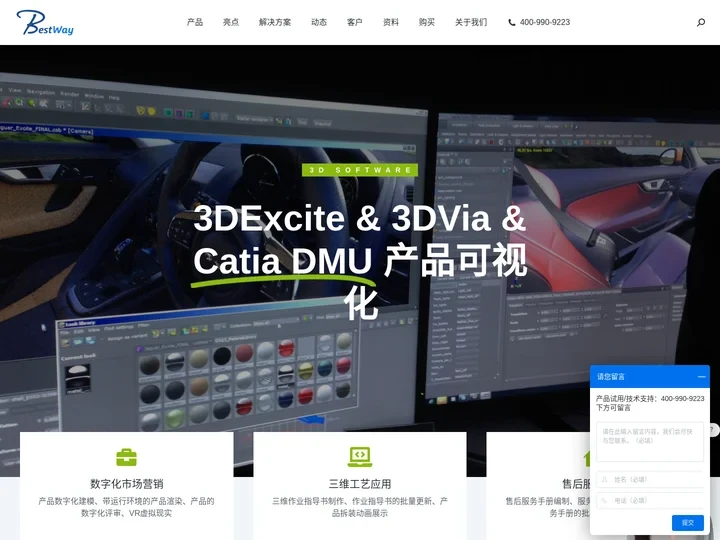Go to the 购买 page
The image size is (720, 540).
point(427,22)
